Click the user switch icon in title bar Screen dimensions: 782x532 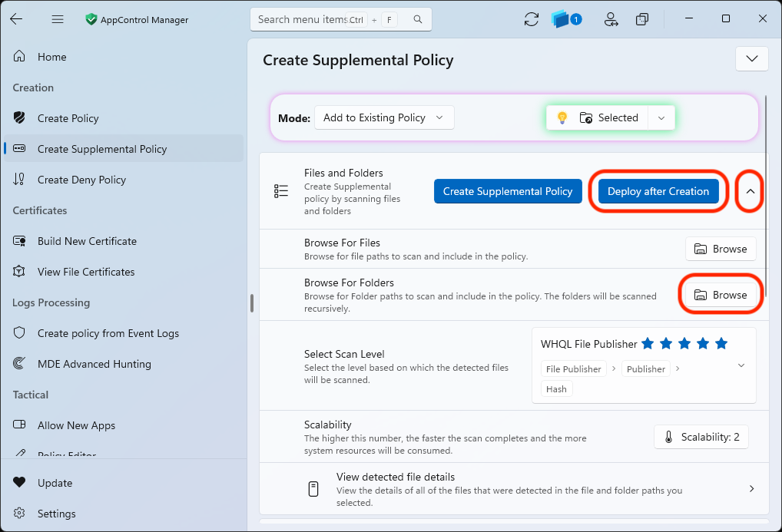click(611, 19)
